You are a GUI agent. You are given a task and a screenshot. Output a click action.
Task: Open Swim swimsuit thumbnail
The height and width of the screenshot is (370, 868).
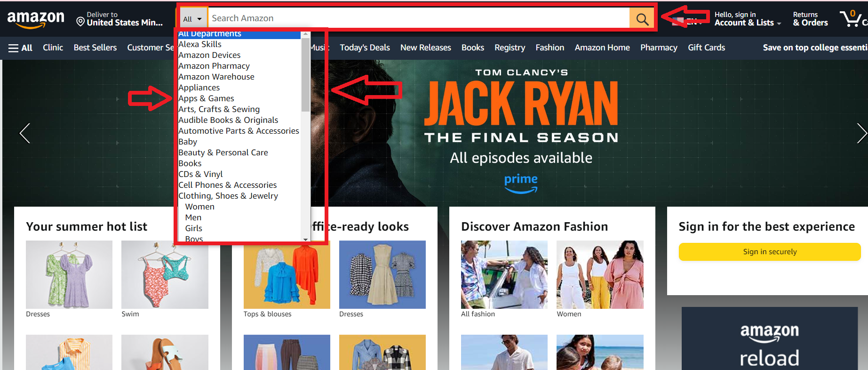[x=165, y=274]
